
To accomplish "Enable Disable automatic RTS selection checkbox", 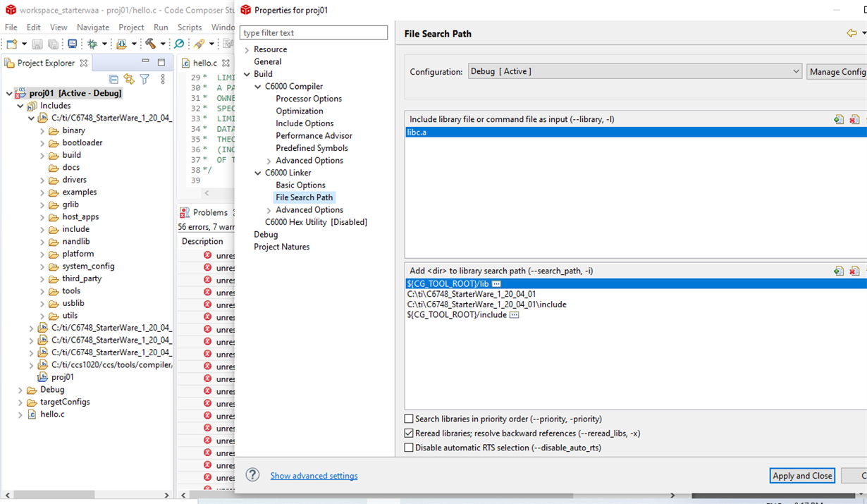I will [x=409, y=448].
